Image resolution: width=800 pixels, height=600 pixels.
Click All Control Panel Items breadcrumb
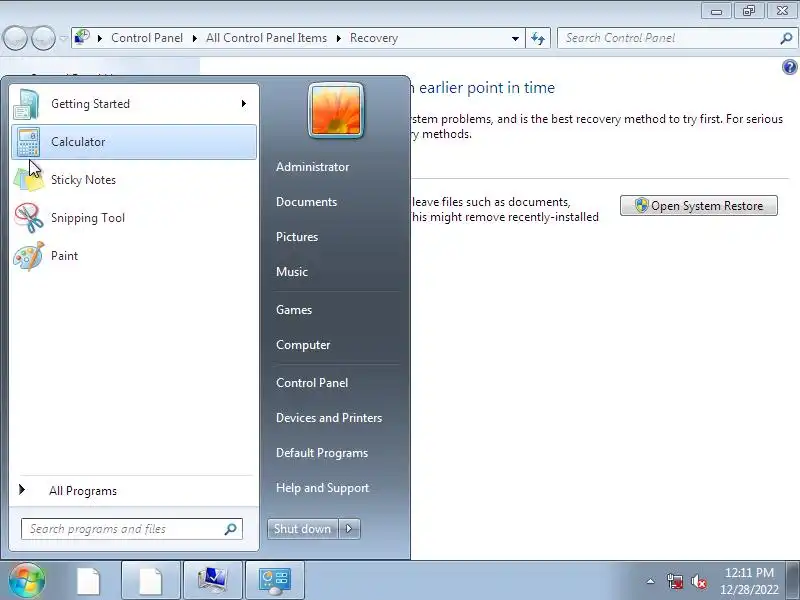click(x=266, y=38)
